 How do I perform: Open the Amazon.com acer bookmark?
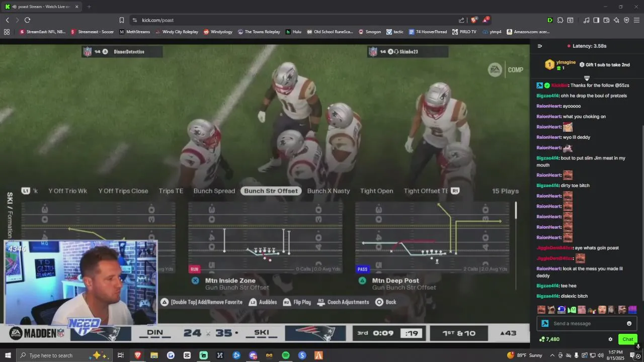pos(528,32)
